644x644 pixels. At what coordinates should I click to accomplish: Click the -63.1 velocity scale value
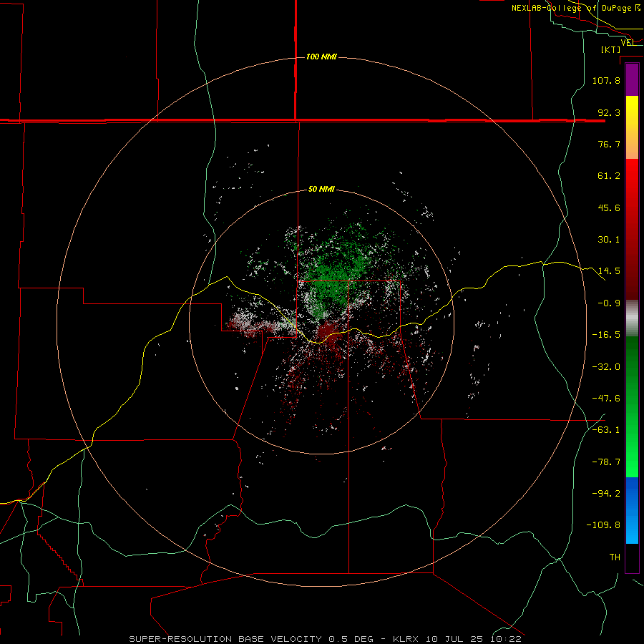tap(606, 430)
